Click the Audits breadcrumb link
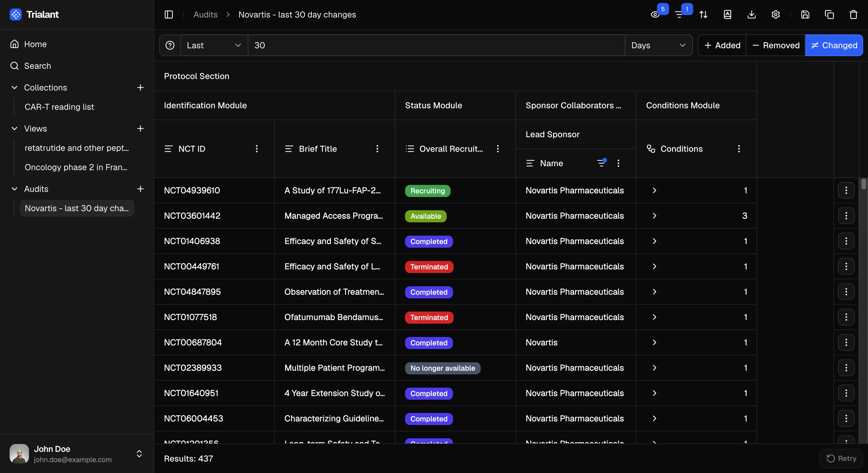Viewport: 868px width, 473px height. (206, 14)
